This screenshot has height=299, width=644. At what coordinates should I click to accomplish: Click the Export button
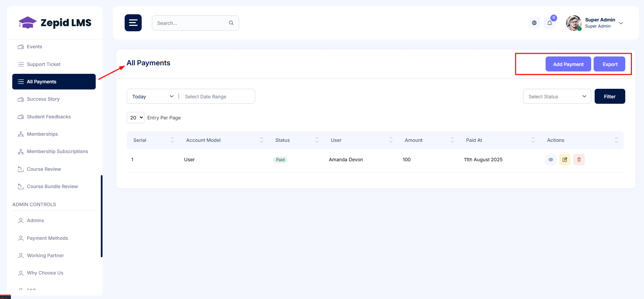tap(610, 64)
